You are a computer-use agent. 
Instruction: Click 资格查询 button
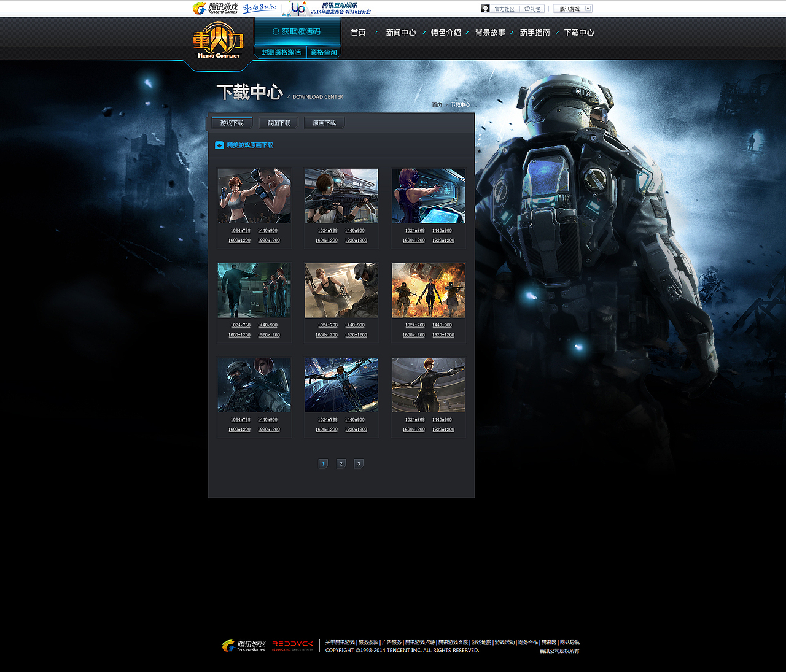point(324,52)
